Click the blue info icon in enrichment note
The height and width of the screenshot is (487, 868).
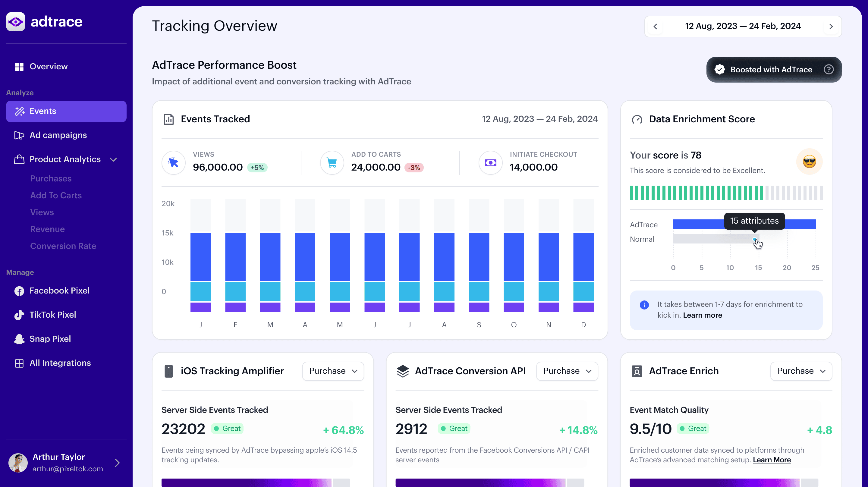click(644, 305)
